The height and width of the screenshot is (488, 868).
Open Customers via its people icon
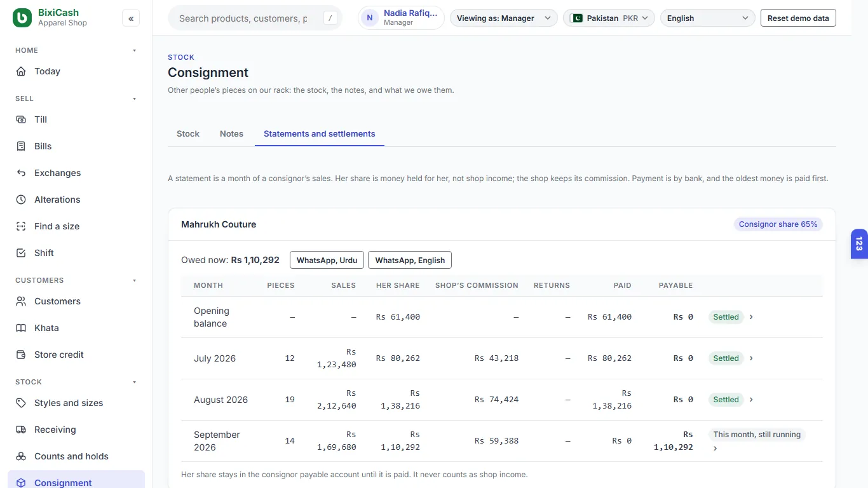21,301
